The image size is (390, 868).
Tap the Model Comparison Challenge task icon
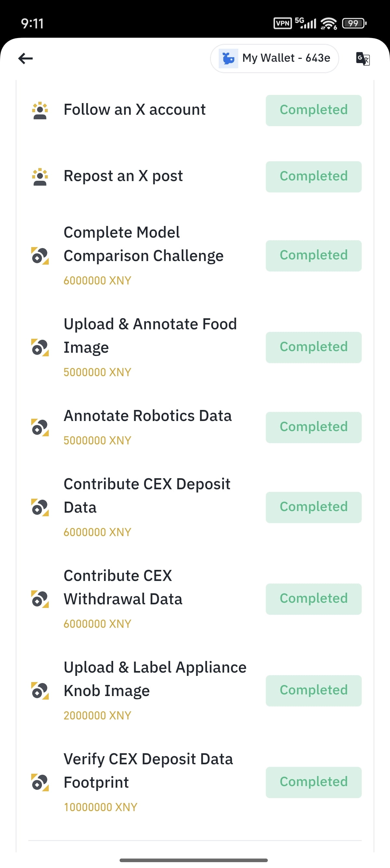click(40, 256)
